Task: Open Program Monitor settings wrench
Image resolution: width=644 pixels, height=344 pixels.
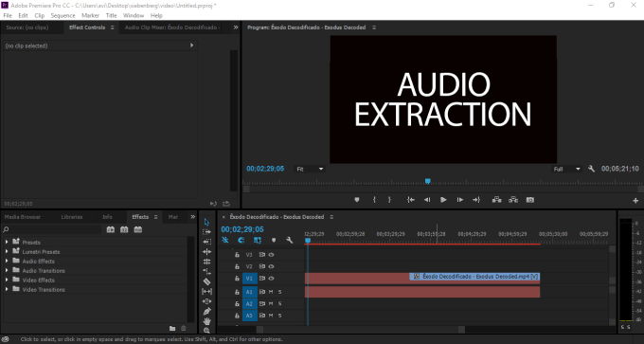Action: pyautogui.click(x=591, y=169)
